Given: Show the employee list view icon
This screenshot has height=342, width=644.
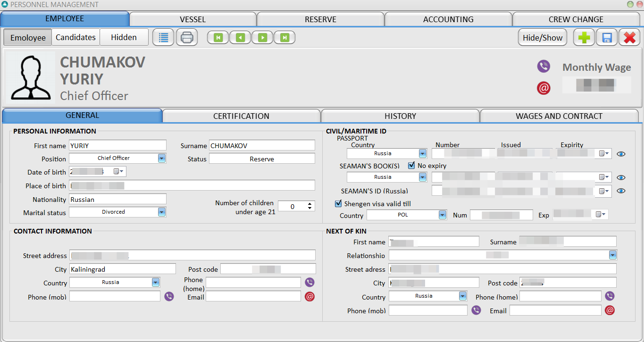Looking at the screenshot, I should coord(163,37).
